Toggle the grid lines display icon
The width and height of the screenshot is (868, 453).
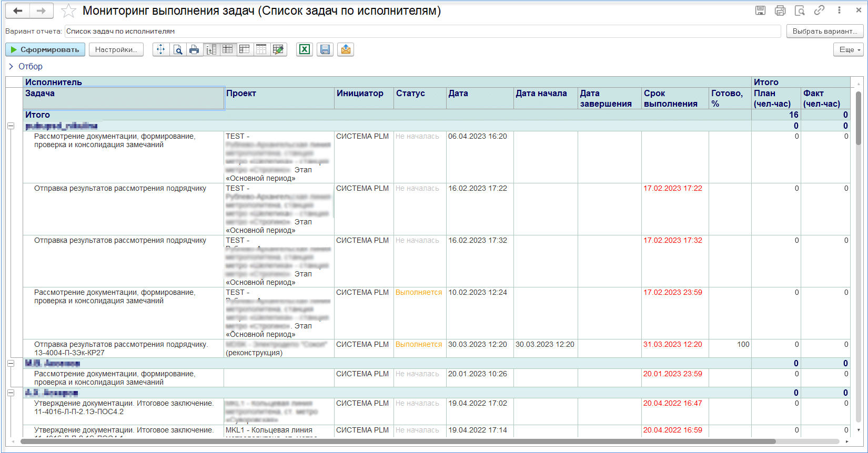tap(261, 49)
